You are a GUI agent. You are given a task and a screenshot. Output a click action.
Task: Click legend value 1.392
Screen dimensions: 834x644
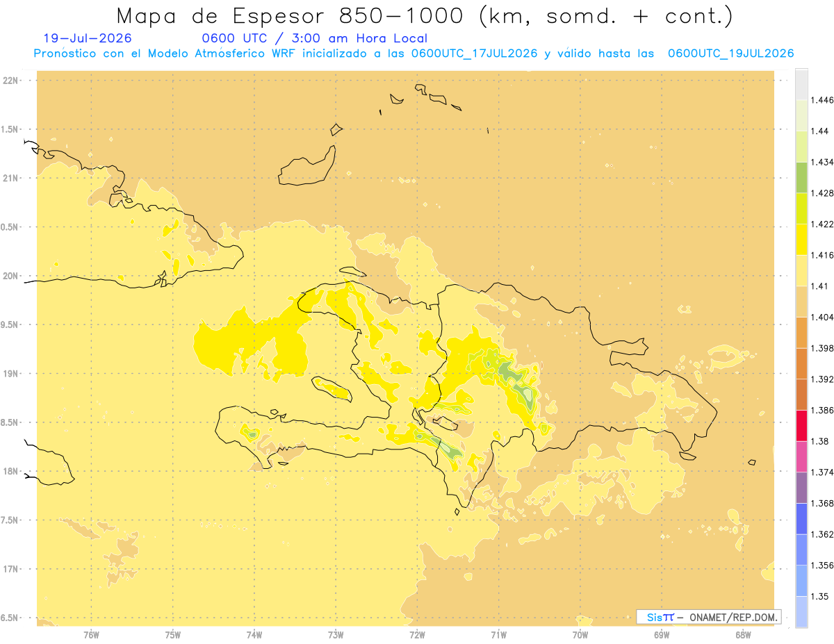click(x=821, y=379)
